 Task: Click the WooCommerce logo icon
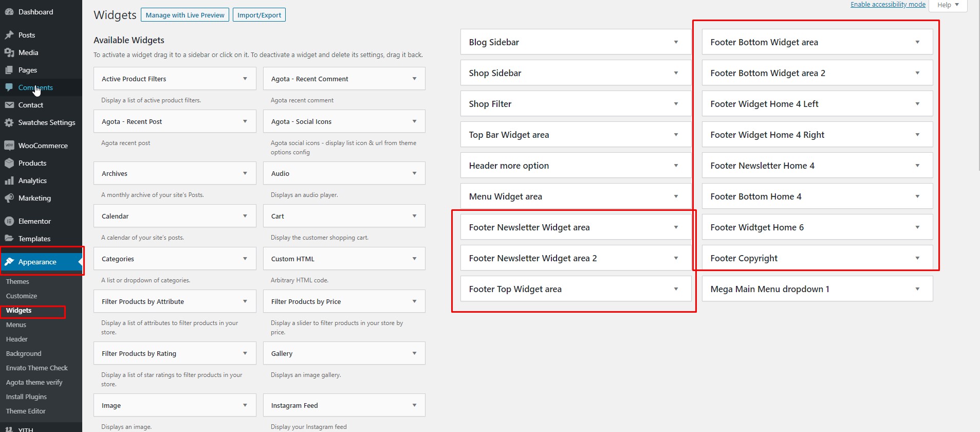(9, 146)
